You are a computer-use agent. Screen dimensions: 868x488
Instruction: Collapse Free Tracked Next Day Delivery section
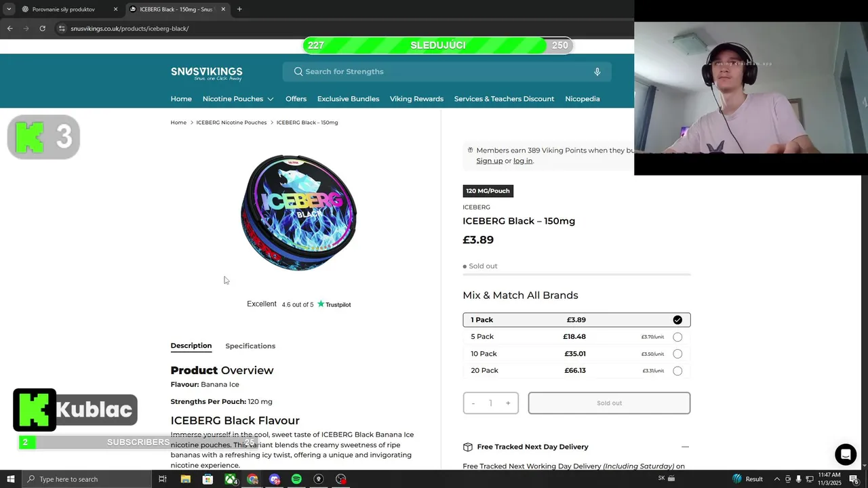tap(685, 447)
